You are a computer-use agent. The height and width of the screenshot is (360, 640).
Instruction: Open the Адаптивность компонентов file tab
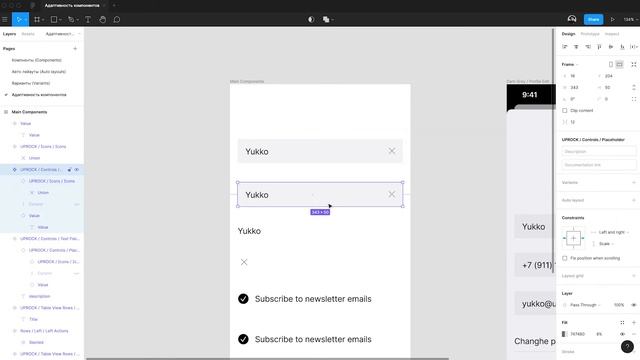[72, 6]
